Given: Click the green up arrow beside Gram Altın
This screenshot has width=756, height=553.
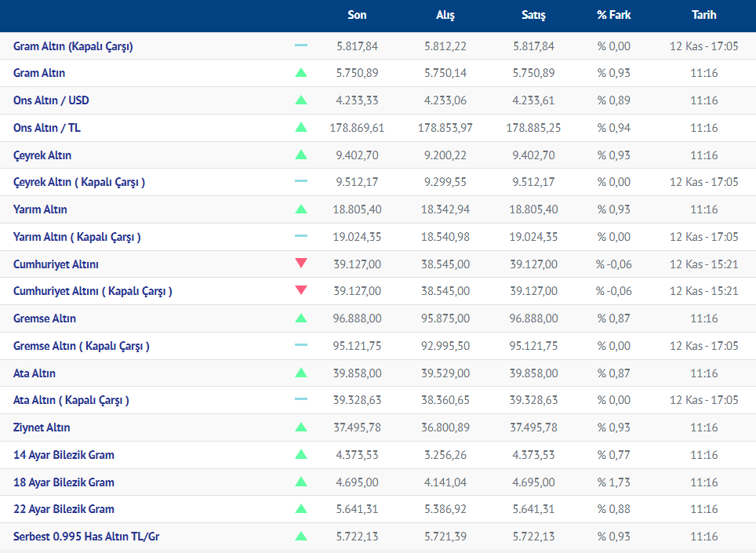Looking at the screenshot, I should (x=301, y=73).
